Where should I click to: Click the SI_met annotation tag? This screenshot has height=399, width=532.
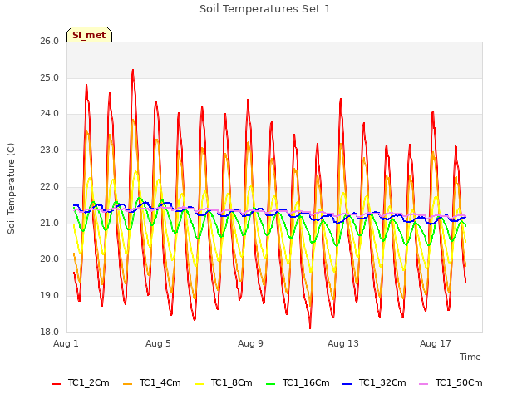(x=89, y=35)
